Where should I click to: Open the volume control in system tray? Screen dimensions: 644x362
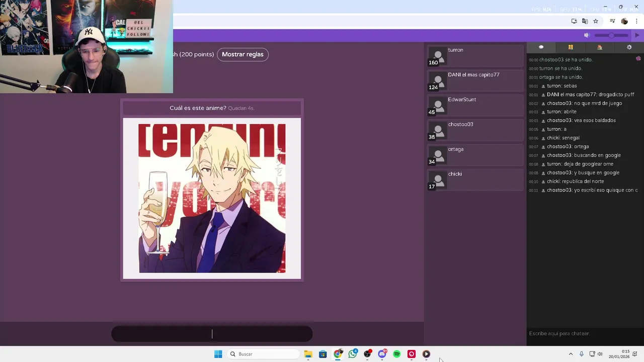tap(600, 354)
